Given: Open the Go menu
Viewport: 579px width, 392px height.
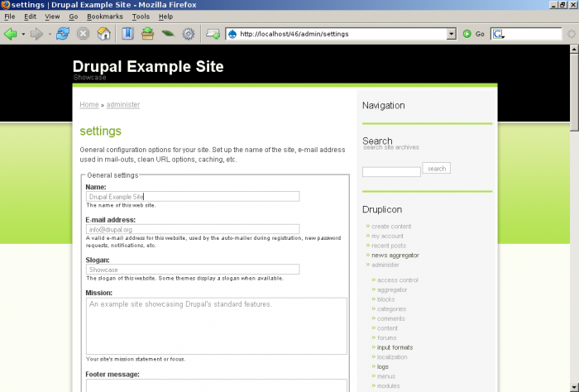Looking at the screenshot, I should coord(74,17).
